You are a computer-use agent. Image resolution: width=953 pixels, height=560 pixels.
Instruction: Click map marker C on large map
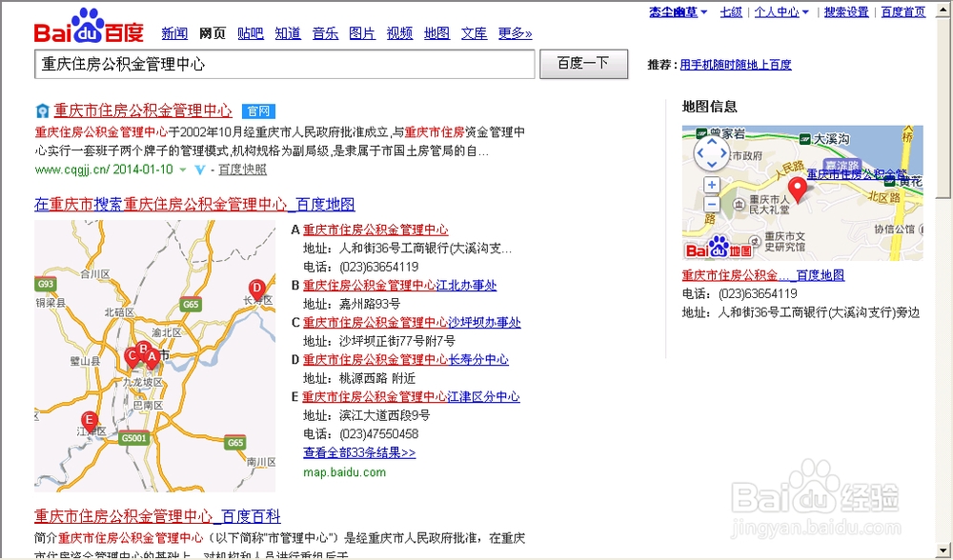click(x=132, y=357)
